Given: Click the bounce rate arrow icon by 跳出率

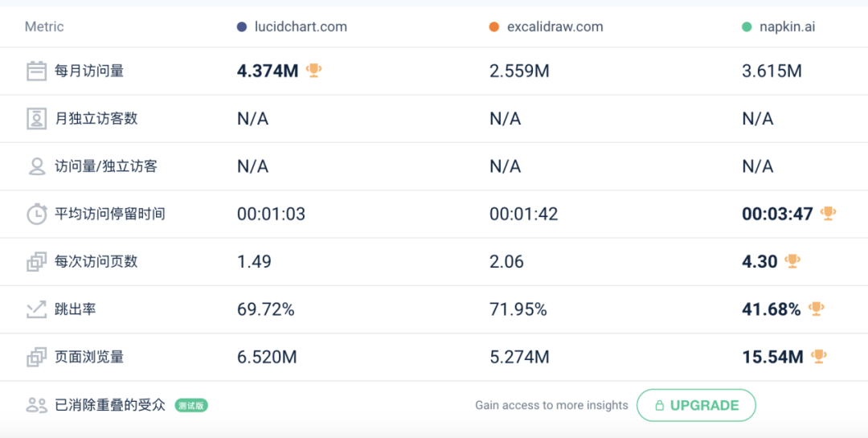Looking at the screenshot, I should pos(37,309).
